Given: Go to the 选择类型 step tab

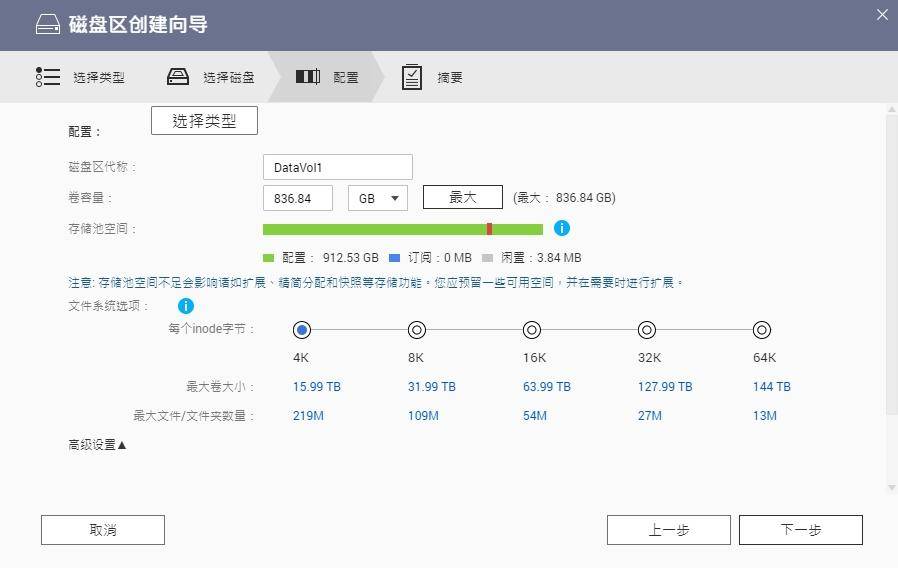Looking at the screenshot, I should tap(81, 77).
